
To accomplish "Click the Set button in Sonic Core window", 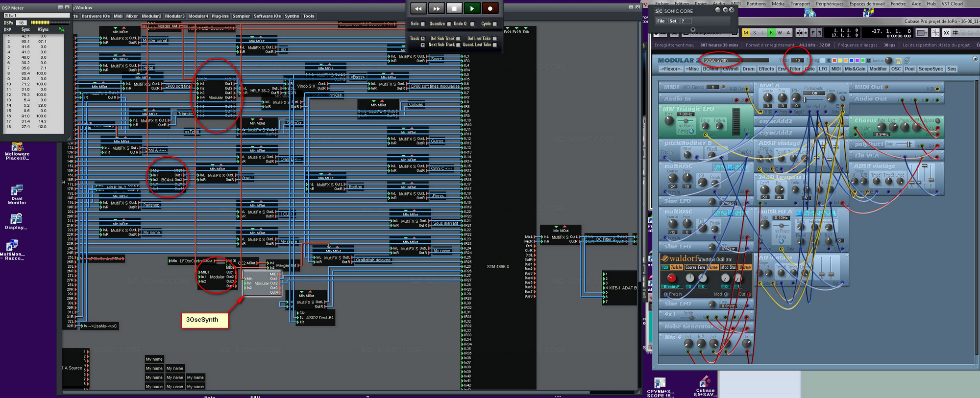I will point(673,21).
